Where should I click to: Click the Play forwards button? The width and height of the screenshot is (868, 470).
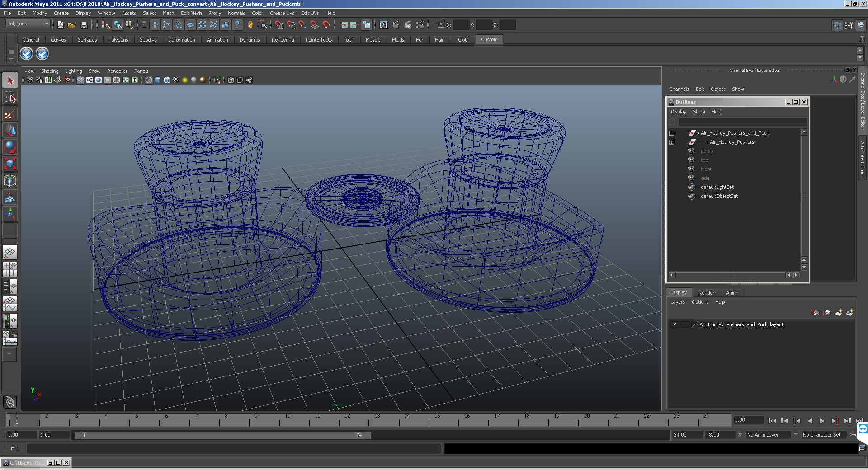point(822,421)
